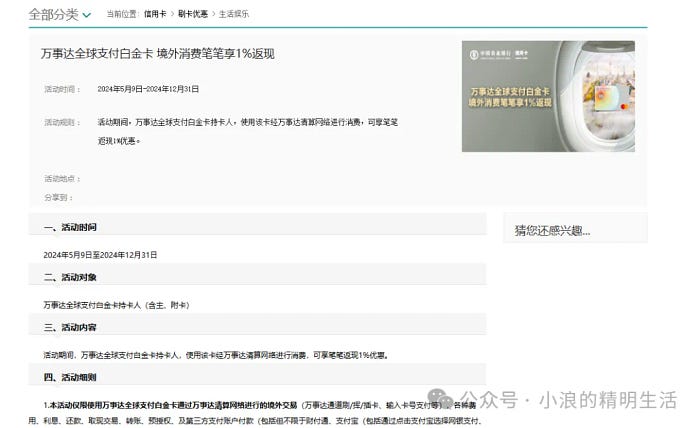Click the first 活动细则 rule paragraph
This screenshot has width=700, height=428.
tap(254, 413)
